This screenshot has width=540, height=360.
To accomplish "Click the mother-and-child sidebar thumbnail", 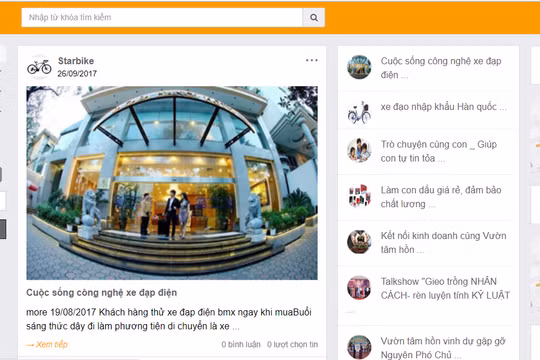I will coord(359,150).
